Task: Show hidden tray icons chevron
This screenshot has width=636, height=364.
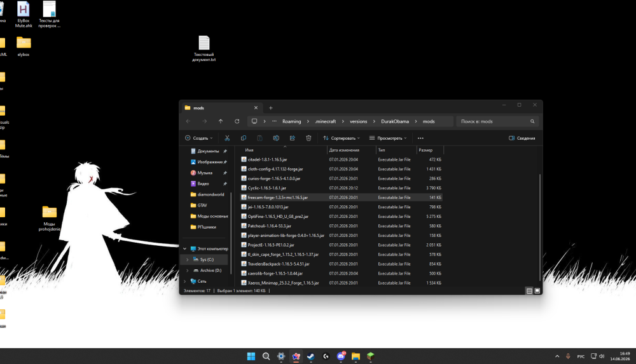Action: tap(557, 356)
